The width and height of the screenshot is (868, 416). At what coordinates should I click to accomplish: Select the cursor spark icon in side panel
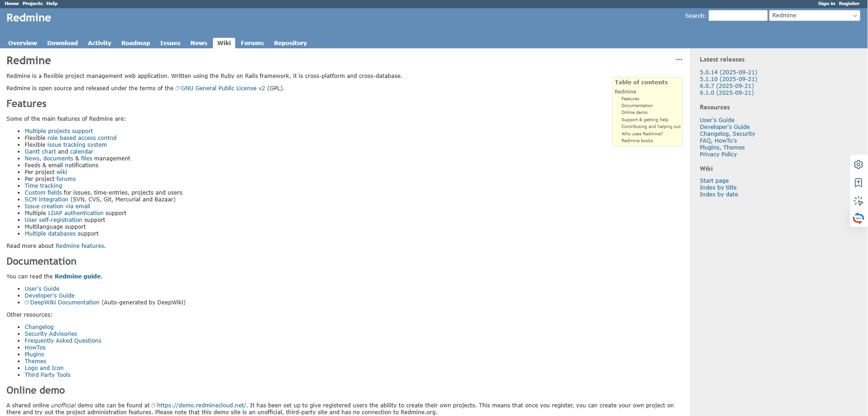[x=858, y=201]
